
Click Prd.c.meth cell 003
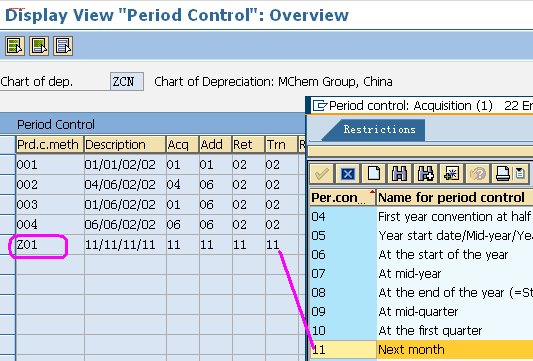[x=50, y=205]
